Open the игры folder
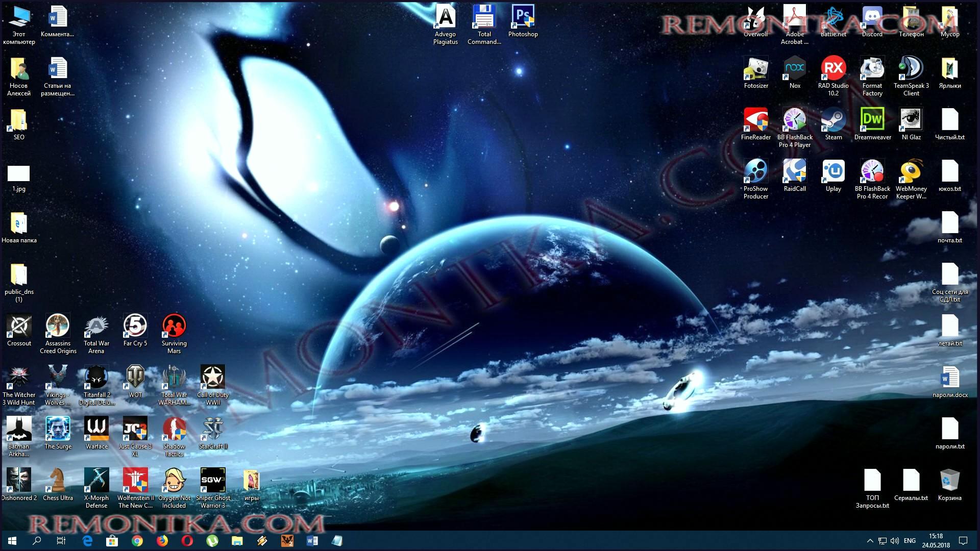Viewport: 980px width, 551px height. tap(252, 485)
